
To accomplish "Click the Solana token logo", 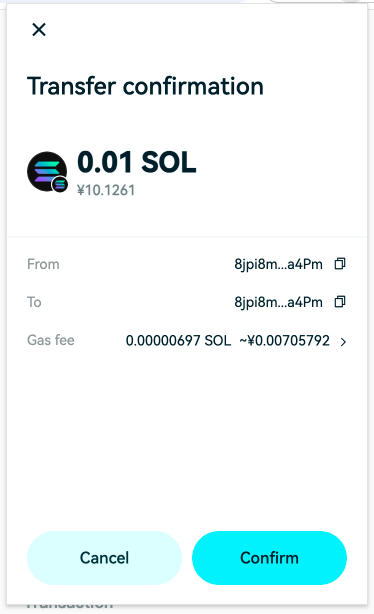I will [47, 171].
